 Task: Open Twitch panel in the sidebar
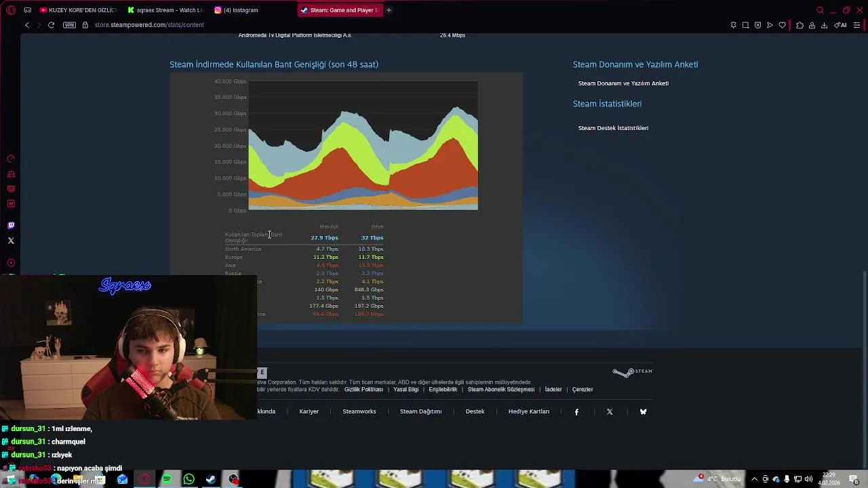pyautogui.click(x=11, y=226)
